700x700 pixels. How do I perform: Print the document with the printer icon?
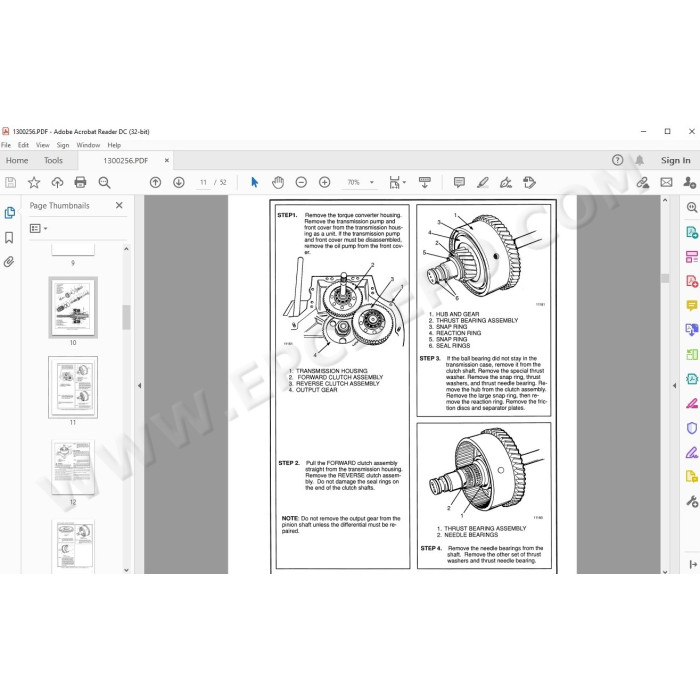point(80,182)
